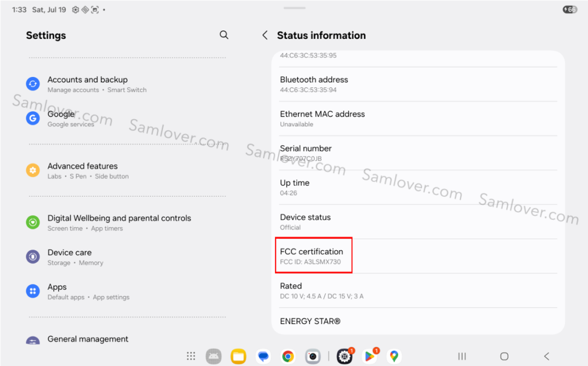Screen dimensions: 588x366
Task: Tap the green Digital Wellbeing icon
Action: [x=33, y=222]
